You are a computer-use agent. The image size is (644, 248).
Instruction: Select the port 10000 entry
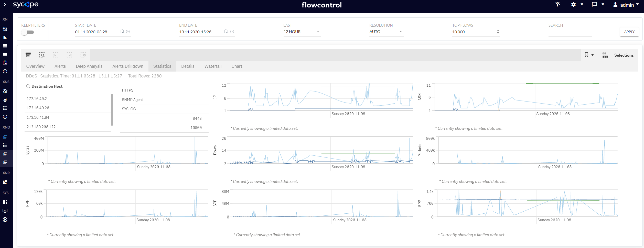[x=164, y=128]
